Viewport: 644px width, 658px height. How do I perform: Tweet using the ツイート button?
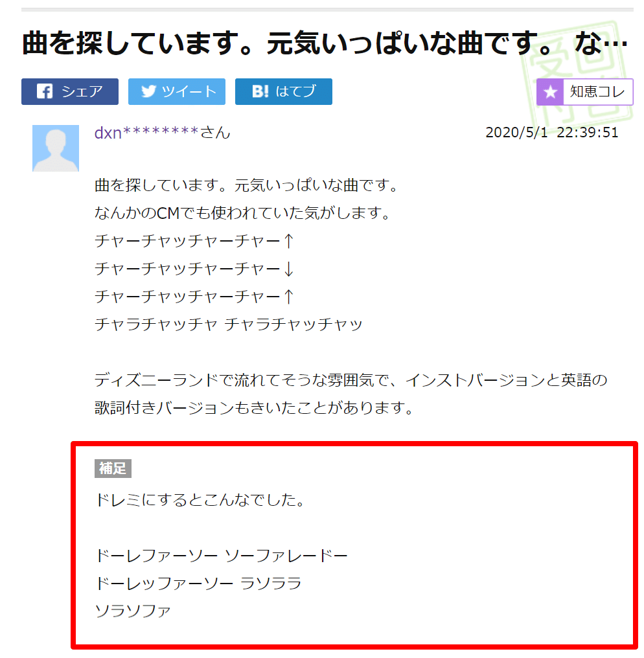tap(177, 91)
